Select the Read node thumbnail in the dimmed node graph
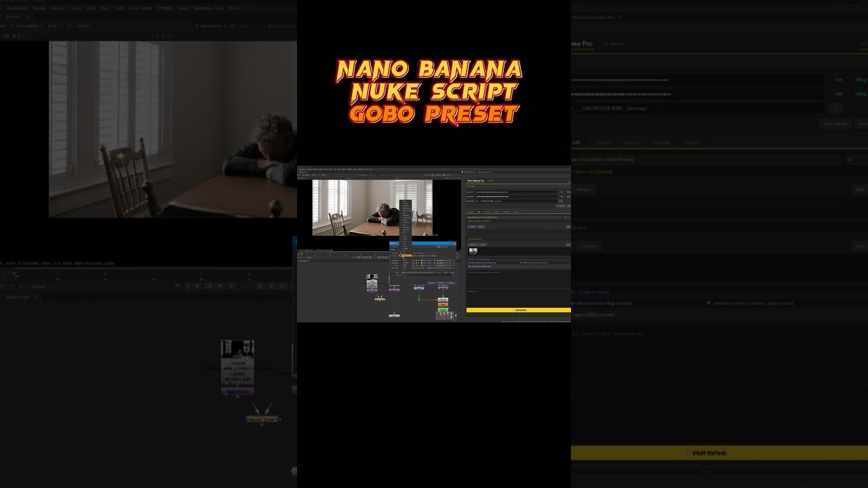 click(x=237, y=350)
